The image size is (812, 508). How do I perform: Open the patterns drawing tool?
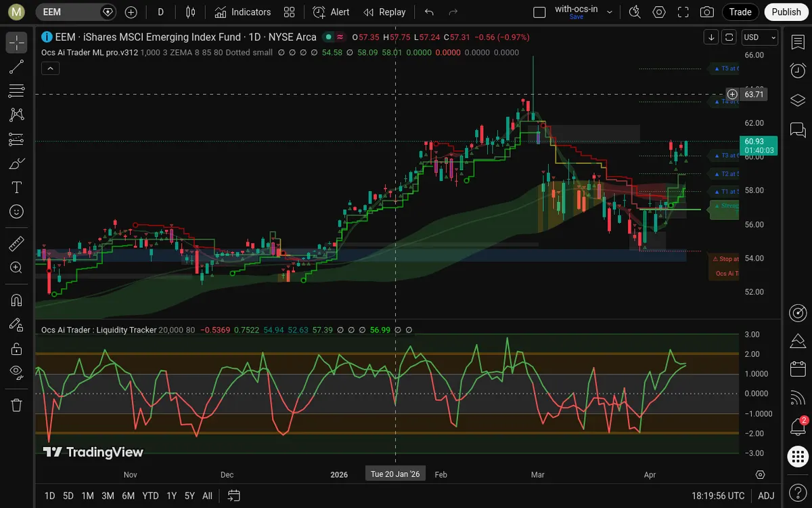click(17, 115)
